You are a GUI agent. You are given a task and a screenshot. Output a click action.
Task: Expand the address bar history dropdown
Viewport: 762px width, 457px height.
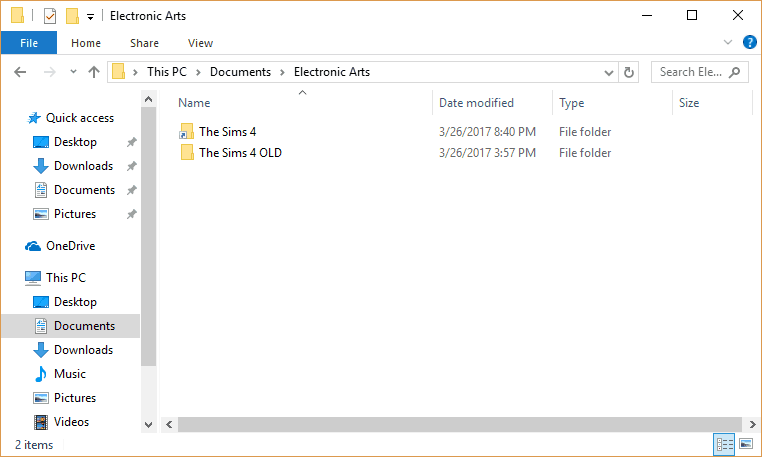point(608,72)
